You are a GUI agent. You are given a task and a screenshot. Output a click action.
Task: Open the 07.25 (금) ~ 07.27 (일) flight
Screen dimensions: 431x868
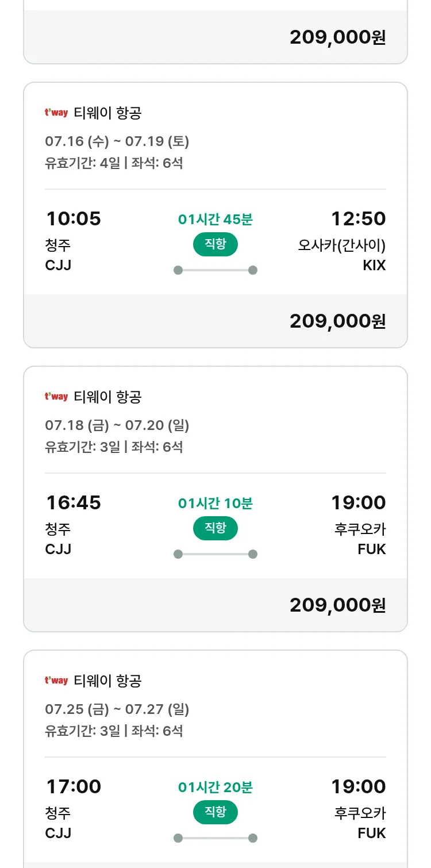pyautogui.click(x=117, y=709)
